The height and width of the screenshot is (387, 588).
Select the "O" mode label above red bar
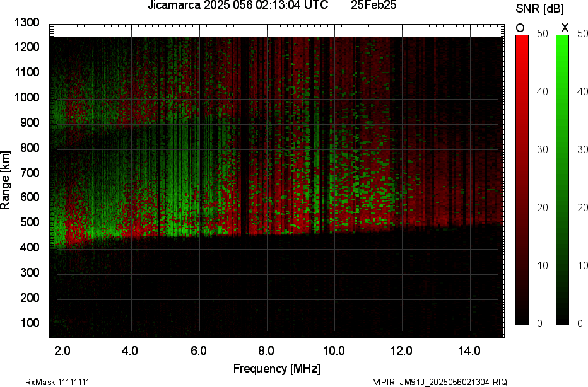(x=520, y=28)
